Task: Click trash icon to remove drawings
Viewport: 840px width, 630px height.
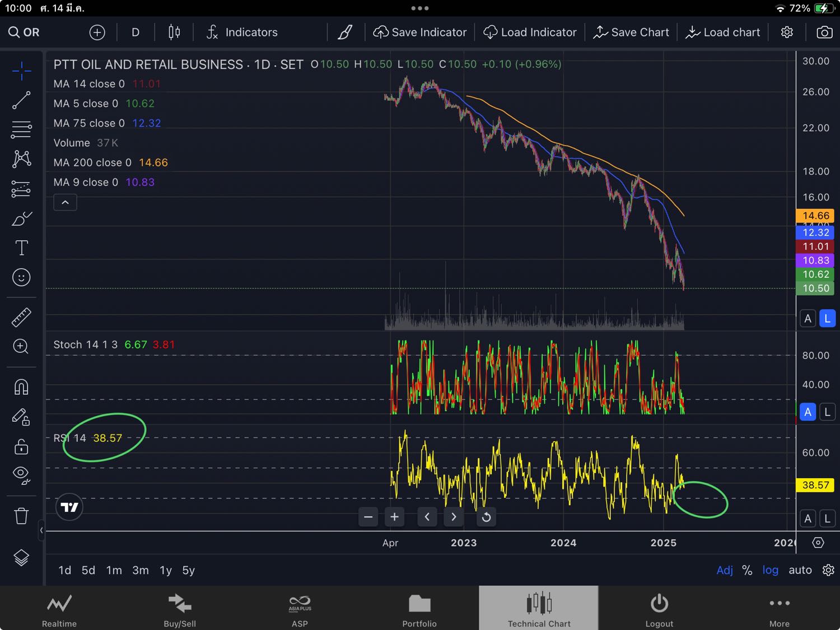Action: (x=21, y=516)
